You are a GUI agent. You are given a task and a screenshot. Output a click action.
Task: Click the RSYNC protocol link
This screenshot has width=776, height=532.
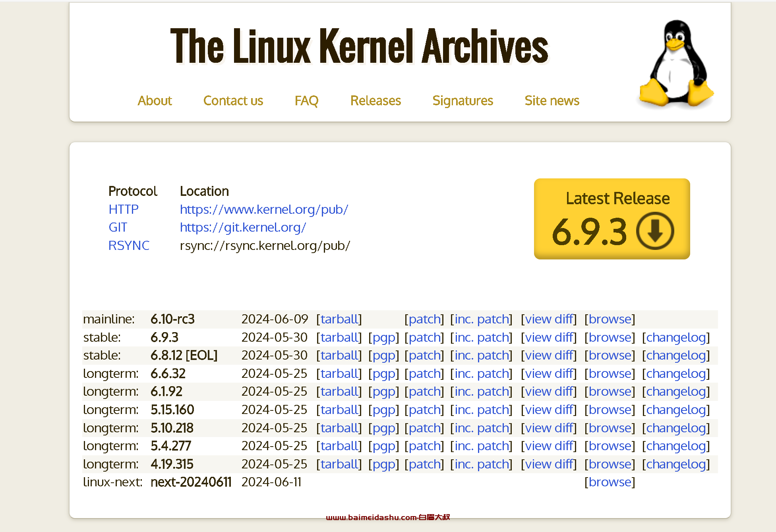(x=129, y=246)
